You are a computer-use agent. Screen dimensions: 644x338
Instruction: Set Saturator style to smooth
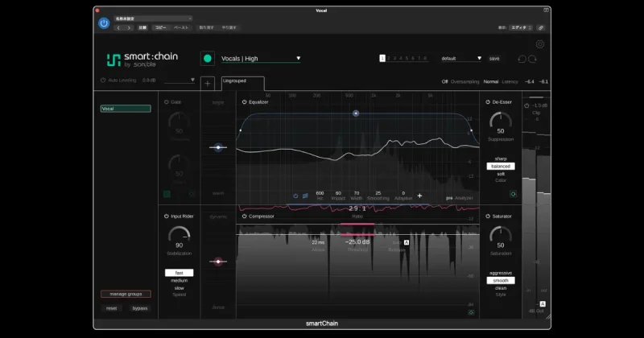[x=501, y=281]
